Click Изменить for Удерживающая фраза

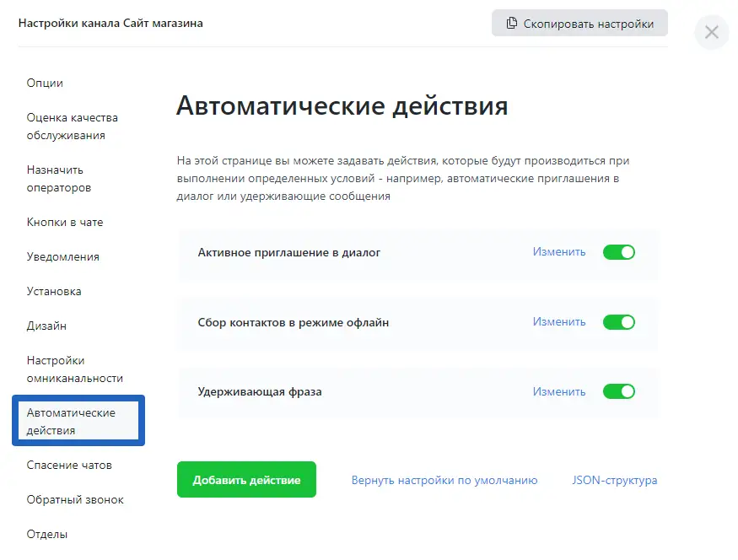(x=558, y=391)
